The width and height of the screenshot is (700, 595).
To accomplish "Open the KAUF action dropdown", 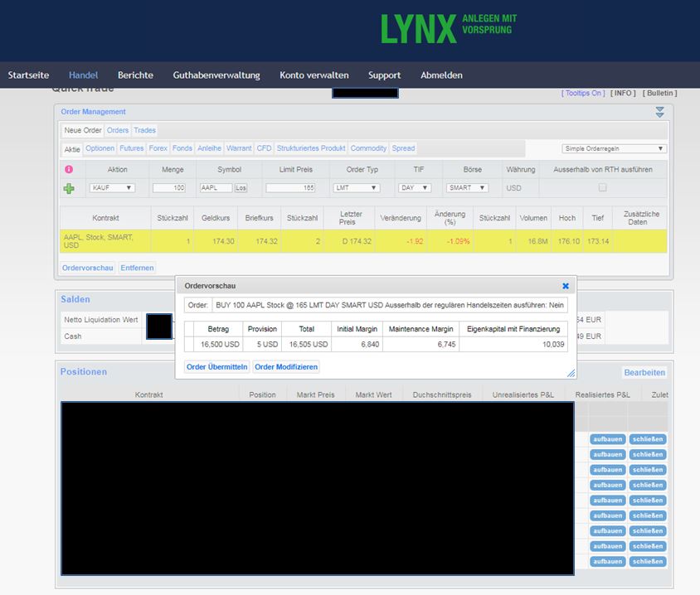I will click(x=112, y=188).
